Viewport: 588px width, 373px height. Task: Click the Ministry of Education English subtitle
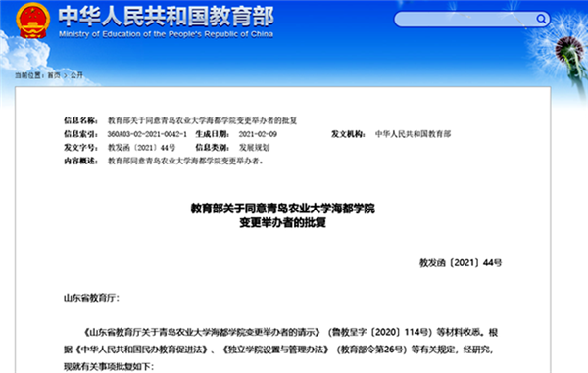click(x=166, y=34)
